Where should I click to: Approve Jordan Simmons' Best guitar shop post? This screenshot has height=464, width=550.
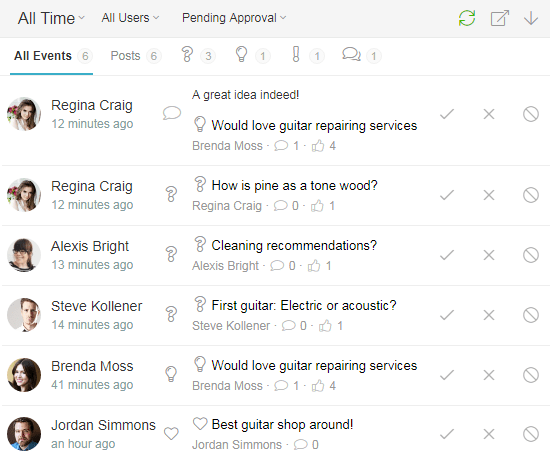tap(447, 434)
